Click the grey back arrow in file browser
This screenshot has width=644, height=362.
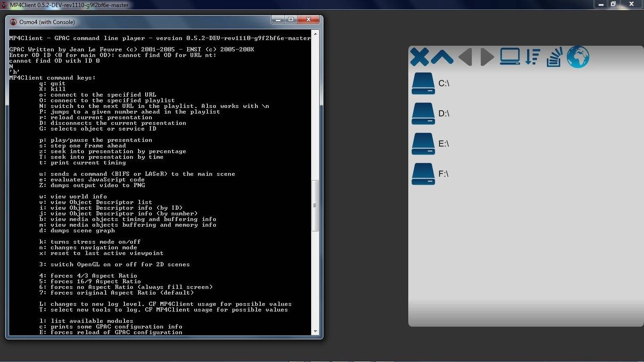pyautogui.click(x=465, y=57)
